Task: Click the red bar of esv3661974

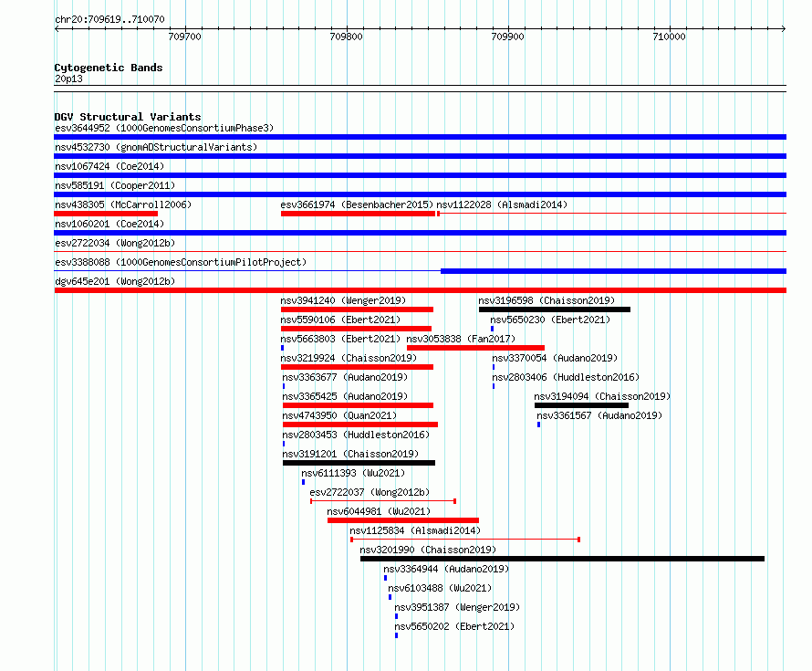Action: click(x=358, y=214)
